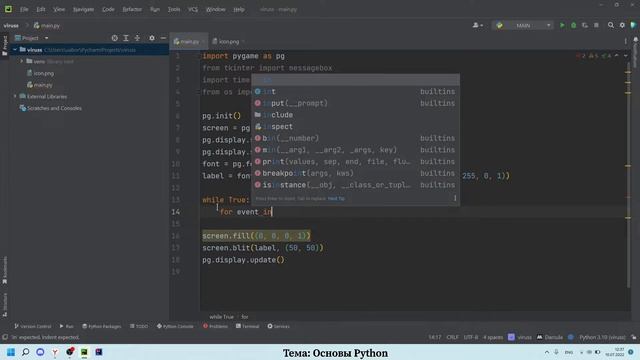The image size is (640, 360).
Task: Click Collapse All icon in Project panel
Action: pos(137,38)
